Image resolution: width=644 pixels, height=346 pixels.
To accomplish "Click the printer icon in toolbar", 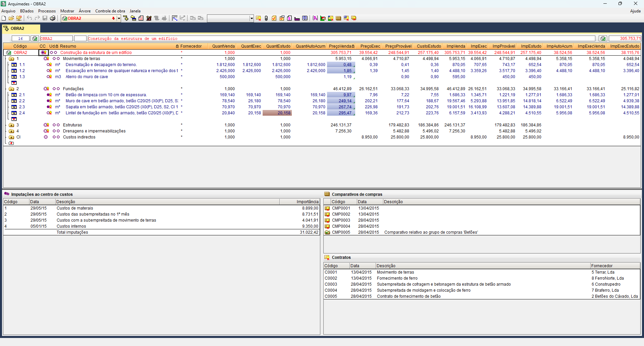I will [x=53, y=18].
